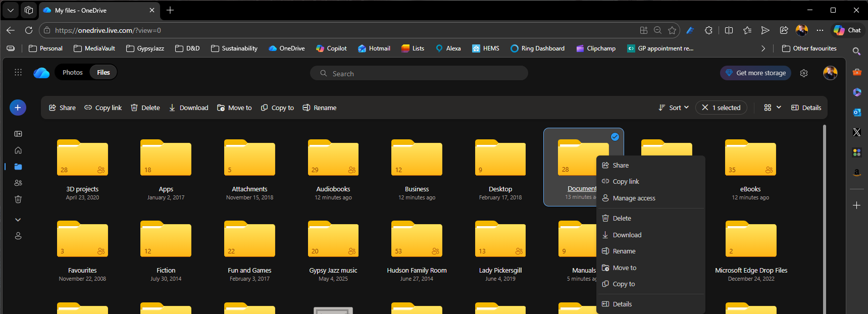Screen dimensions: 868x314
Task: Open Edge extensions puzzle icon
Action: tap(708, 30)
